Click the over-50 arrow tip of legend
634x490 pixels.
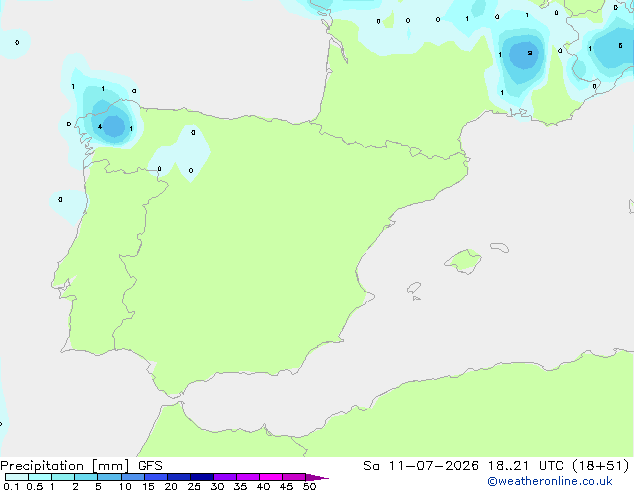[x=317, y=477]
